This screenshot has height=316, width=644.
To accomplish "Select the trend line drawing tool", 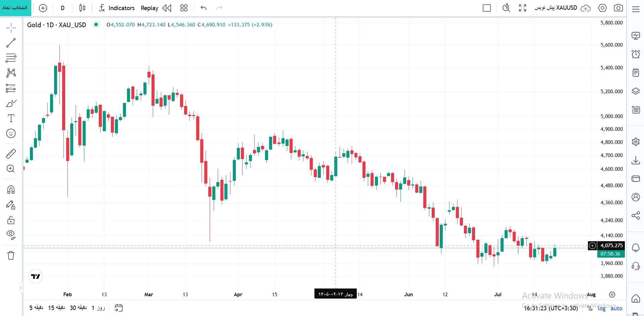I will [x=11, y=43].
